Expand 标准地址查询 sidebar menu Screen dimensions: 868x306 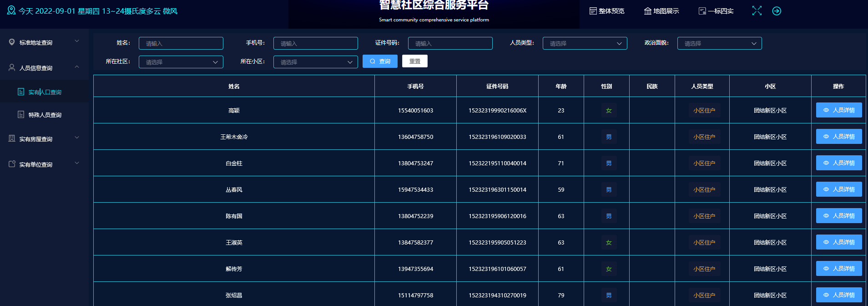pos(44,42)
